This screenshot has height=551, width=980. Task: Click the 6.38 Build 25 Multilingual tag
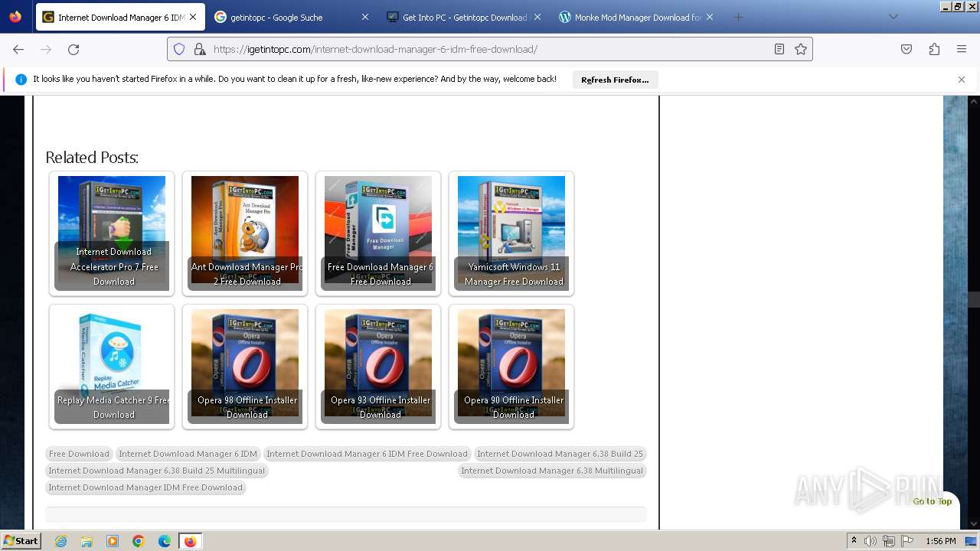156,471
